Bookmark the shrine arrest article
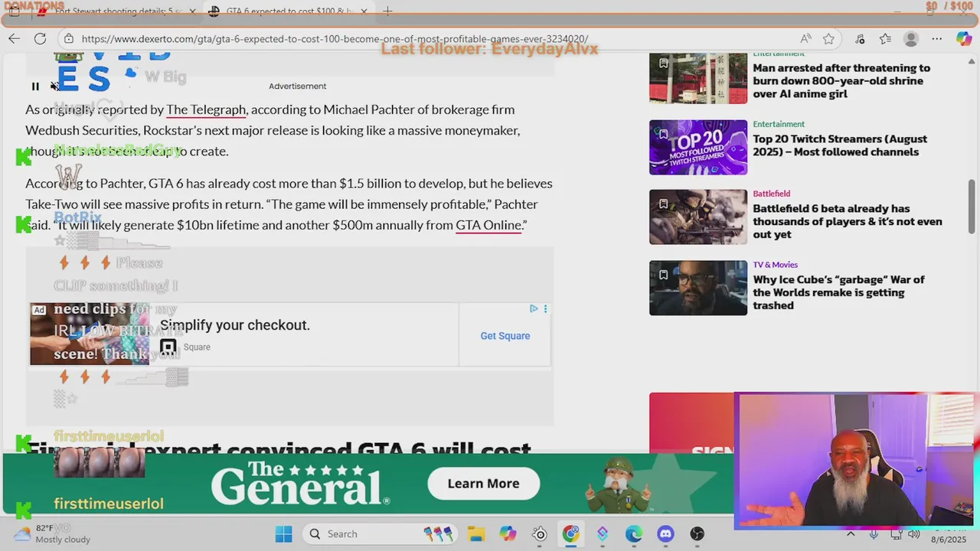 [x=663, y=63]
